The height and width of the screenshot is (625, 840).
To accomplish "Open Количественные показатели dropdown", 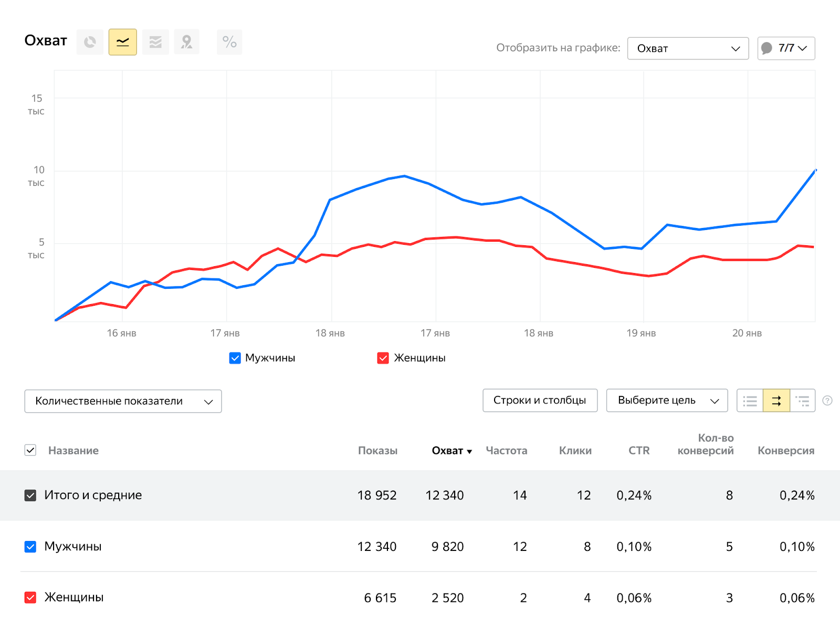I will pyautogui.click(x=123, y=401).
